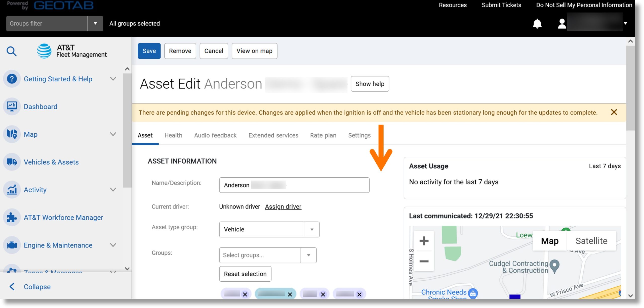644x308 pixels.
Task: Expand the Groups filter dropdown
Action: pos(95,23)
